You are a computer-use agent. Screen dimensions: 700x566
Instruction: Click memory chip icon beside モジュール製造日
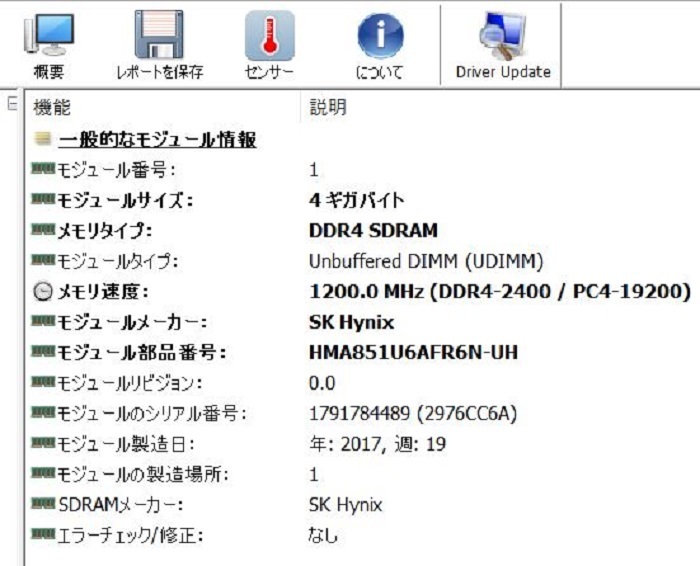43,442
